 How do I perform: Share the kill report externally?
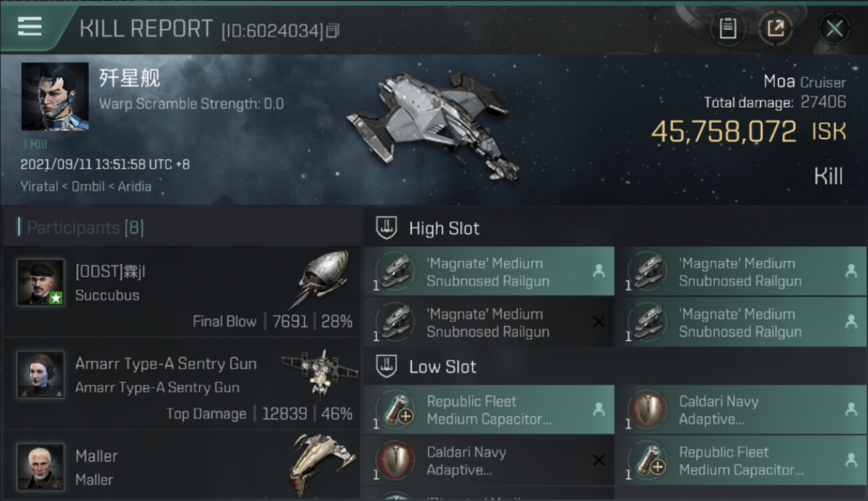coord(775,29)
